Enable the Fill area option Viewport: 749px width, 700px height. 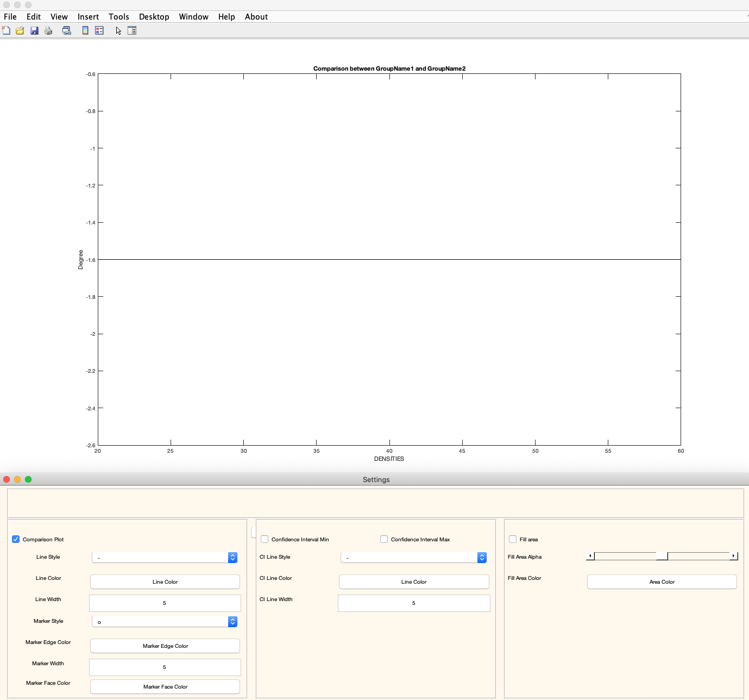(513, 539)
